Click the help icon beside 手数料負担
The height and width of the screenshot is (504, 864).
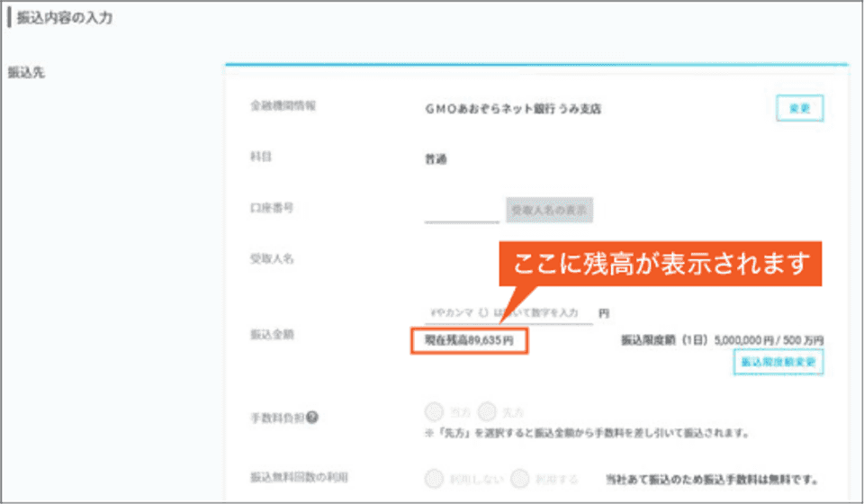tap(313, 418)
